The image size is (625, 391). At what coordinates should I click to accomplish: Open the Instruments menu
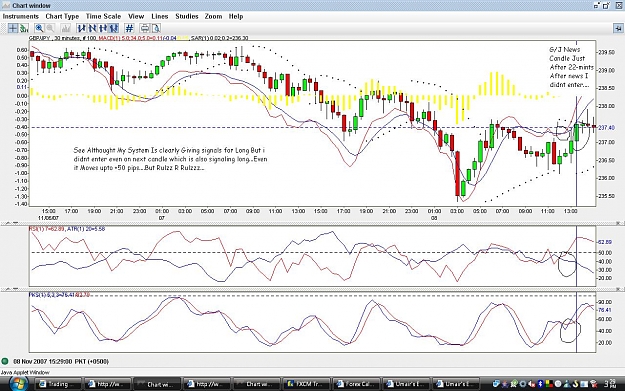(x=21, y=16)
